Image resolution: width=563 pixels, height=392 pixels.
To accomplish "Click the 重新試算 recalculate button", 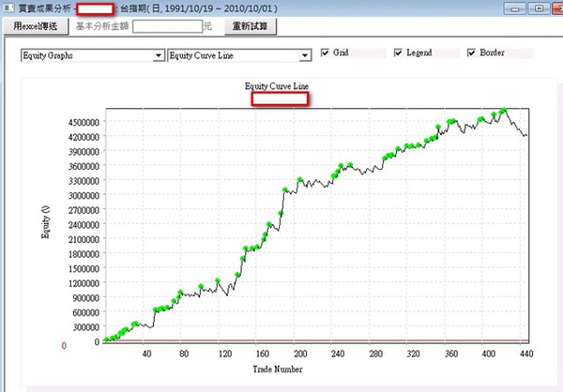I will click(251, 26).
